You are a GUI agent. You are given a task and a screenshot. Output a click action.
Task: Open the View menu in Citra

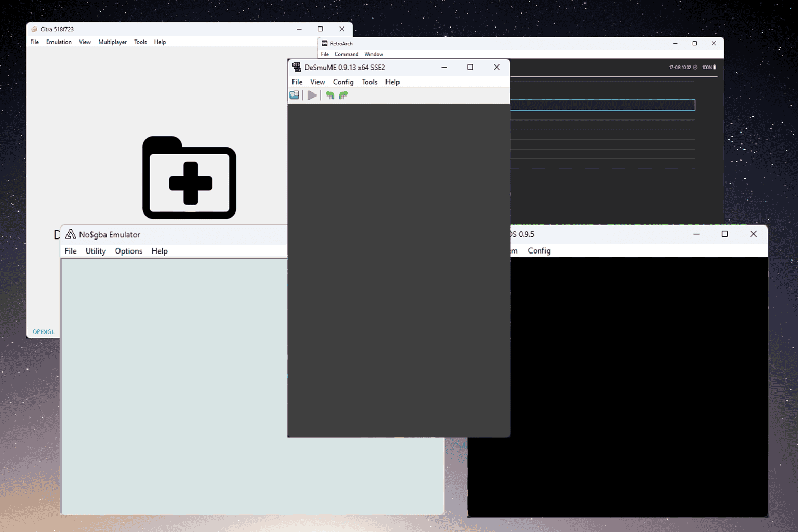coord(85,42)
